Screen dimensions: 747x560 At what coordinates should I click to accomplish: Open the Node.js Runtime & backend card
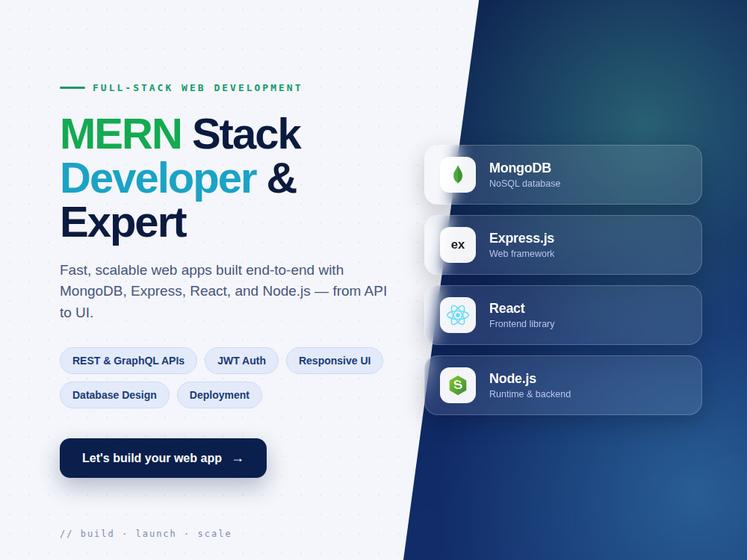pyautogui.click(x=562, y=385)
